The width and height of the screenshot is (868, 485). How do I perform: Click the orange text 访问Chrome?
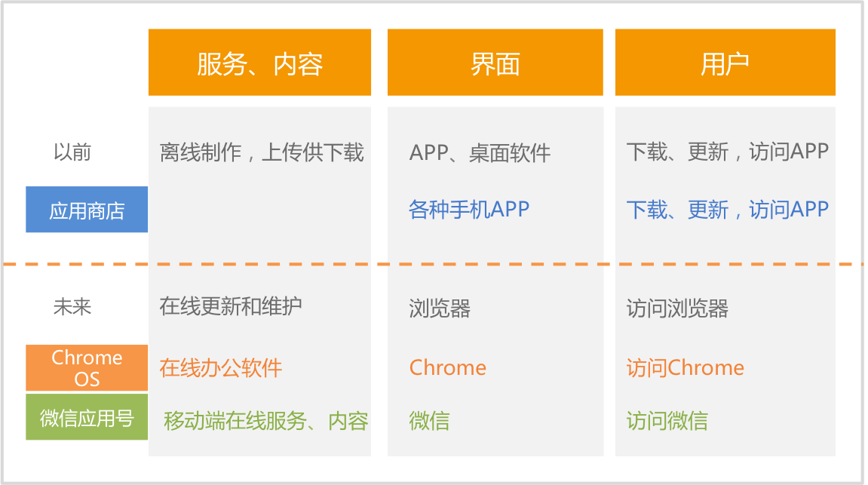point(686,367)
